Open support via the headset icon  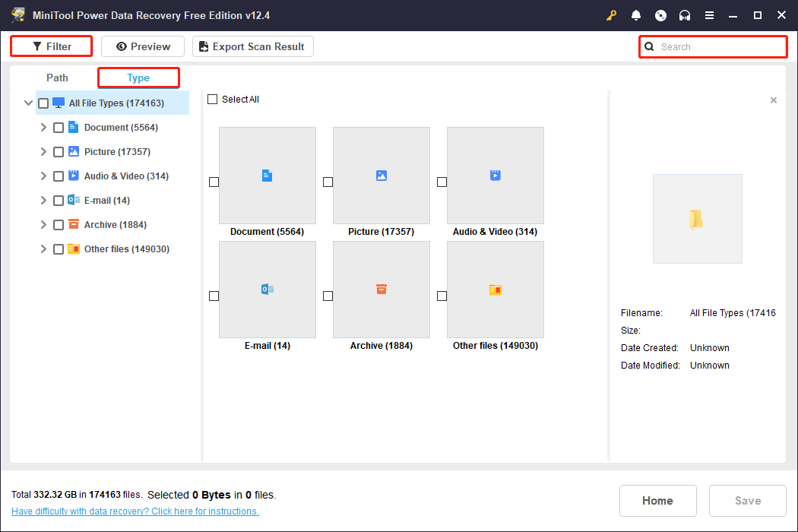point(685,15)
